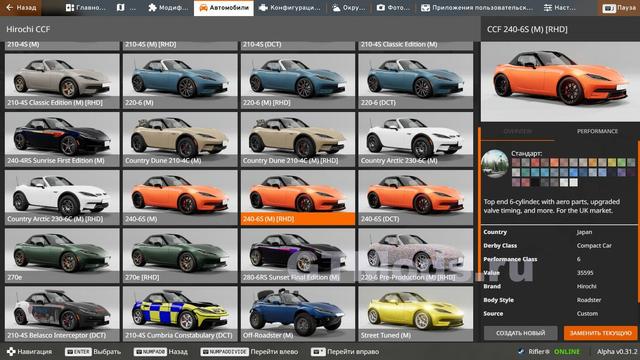Click the Пауза pause button
The image size is (640, 360).
pyautogui.click(x=619, y=8)
